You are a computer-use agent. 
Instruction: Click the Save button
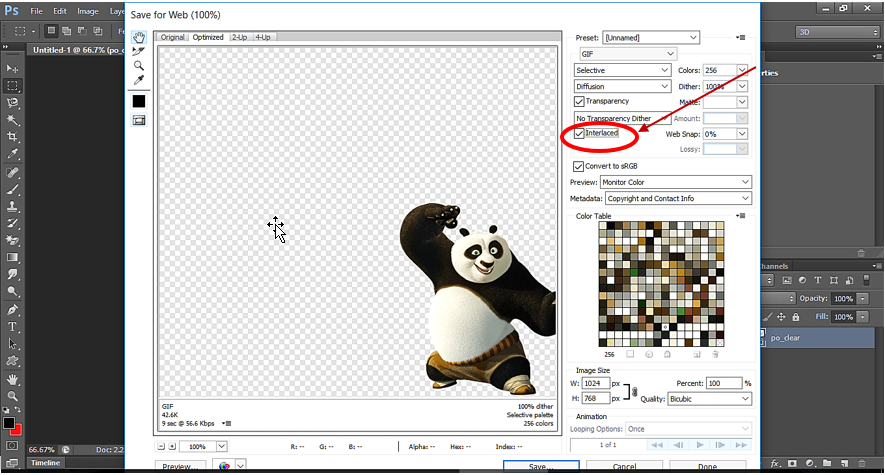pos(541,467)
